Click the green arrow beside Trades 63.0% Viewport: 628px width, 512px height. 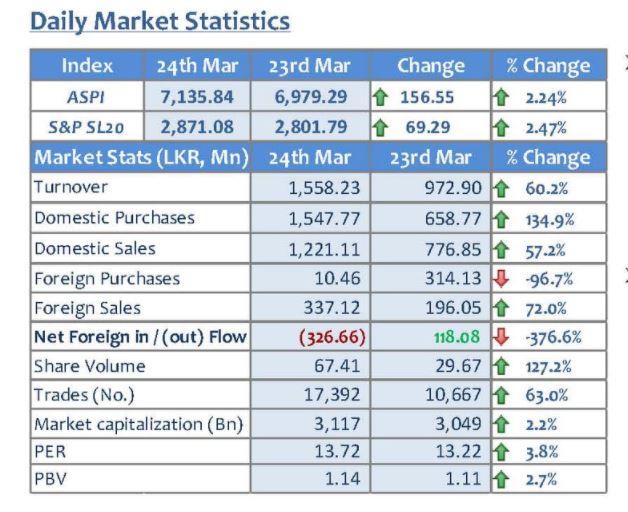pos(501,395)
